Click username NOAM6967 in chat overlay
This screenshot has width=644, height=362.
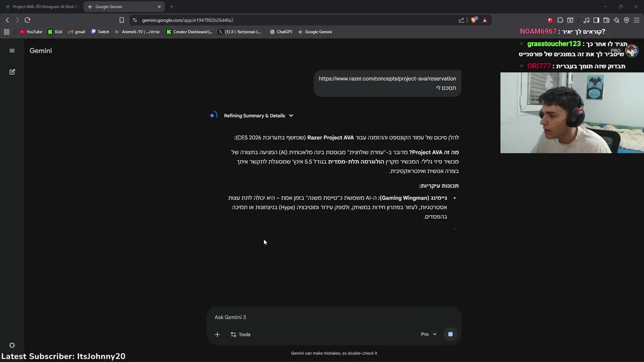[x=538, y=31]
